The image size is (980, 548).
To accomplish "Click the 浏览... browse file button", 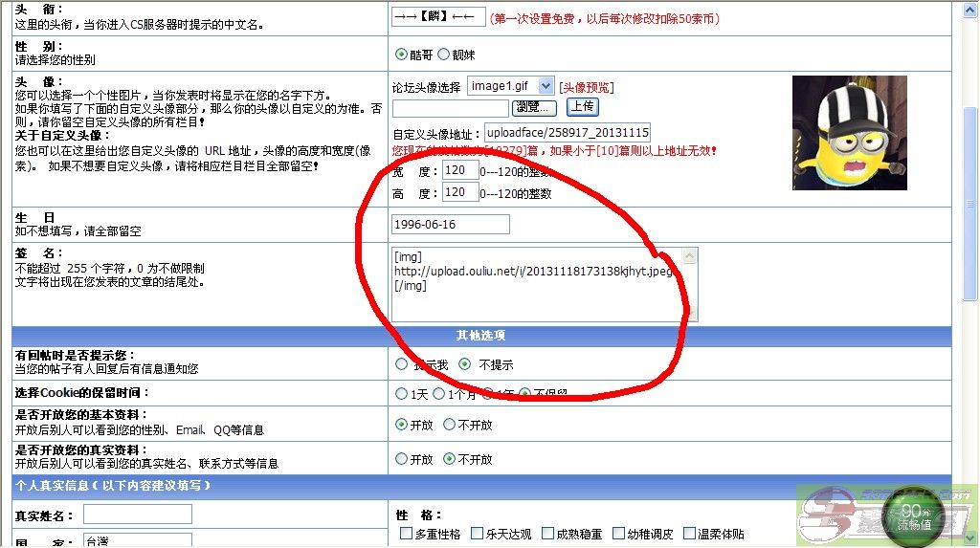I will tap(535, 107).
